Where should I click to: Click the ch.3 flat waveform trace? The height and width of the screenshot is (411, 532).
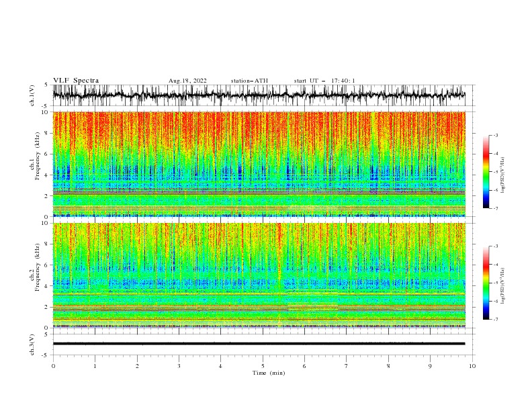(x=259, y=344)
